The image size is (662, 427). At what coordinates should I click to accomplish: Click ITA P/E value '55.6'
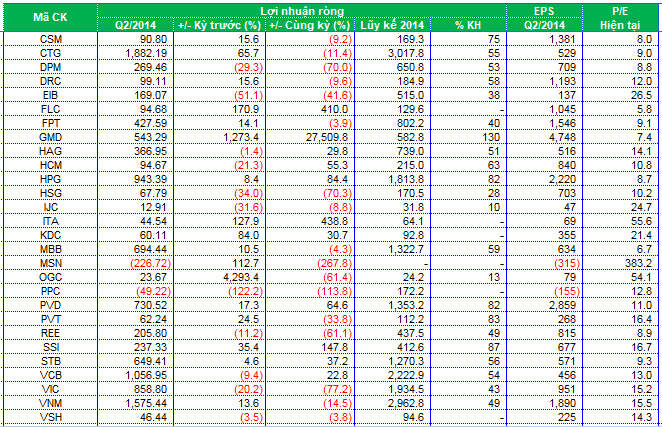tap(642, 221)
